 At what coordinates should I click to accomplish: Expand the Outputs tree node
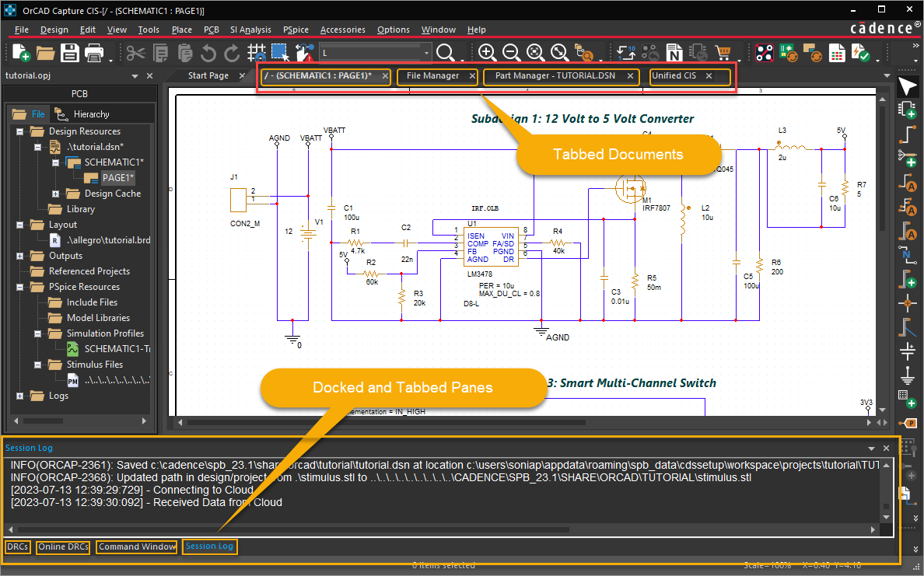pos(20,256)
